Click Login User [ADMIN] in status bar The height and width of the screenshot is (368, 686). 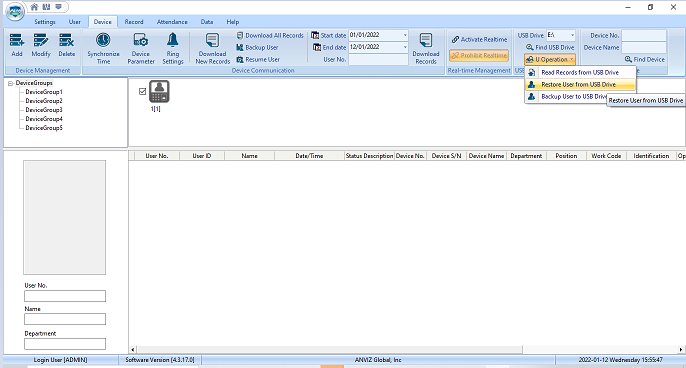pyautogui.click(x=60, y=360)
